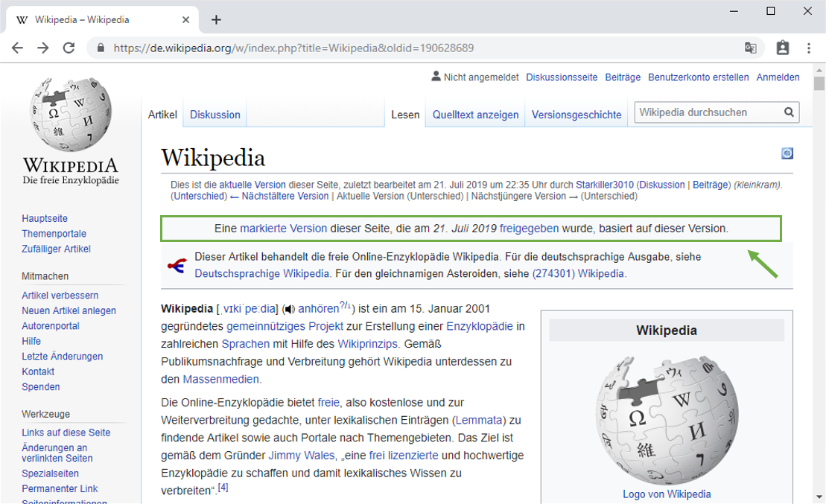Click the scrollbar down arrow
The image size is (826, 504).
coord(819,497)
